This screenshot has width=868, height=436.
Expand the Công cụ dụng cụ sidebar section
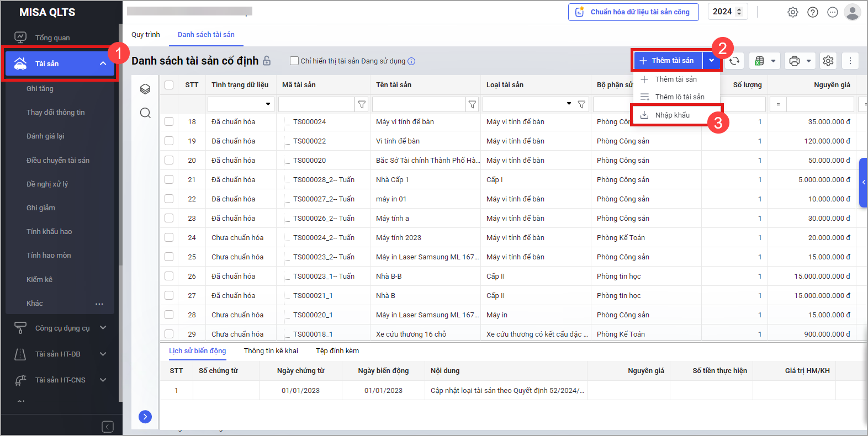(103, 328)
